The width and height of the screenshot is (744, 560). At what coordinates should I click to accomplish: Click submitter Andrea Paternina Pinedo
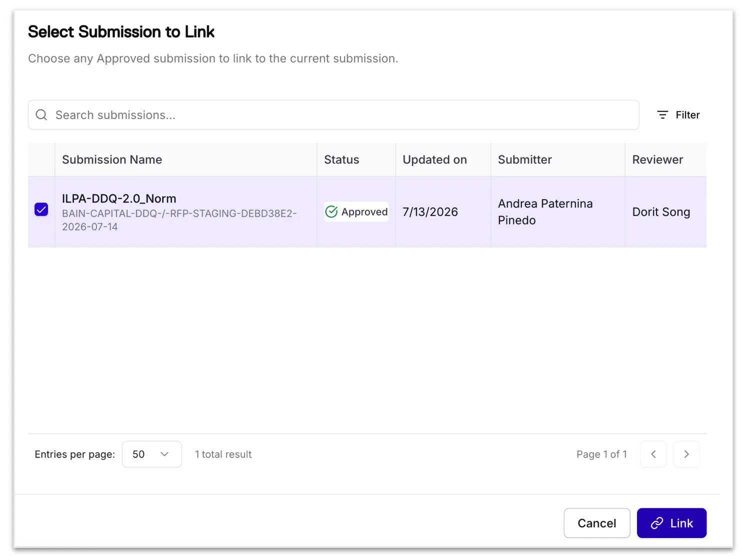545,212
